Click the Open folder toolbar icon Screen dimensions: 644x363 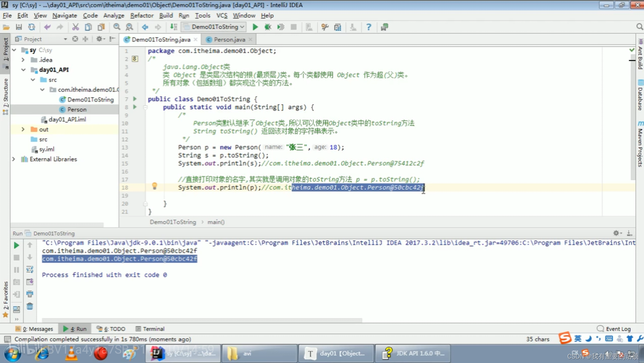pyautogui.click(x=6, y=27)
